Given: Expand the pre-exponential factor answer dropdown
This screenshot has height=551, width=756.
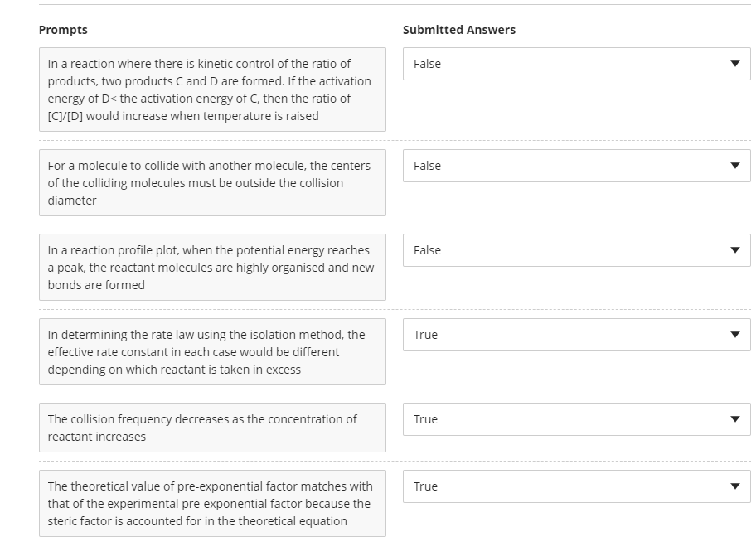Looking at the screenshot, I should [x=575, y=486].
